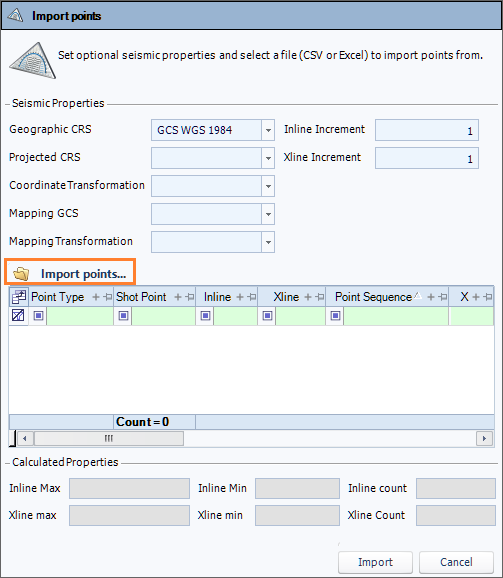Screen dimensions: 503x578
Task: Open Shot Point filter operator selector
Action: point(123,316)
